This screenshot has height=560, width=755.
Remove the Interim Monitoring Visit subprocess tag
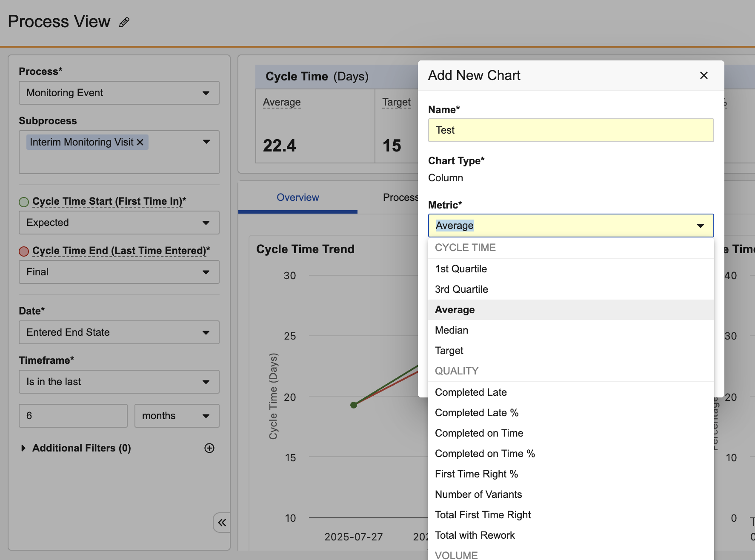pyautogui.click(x=140, y=142)
